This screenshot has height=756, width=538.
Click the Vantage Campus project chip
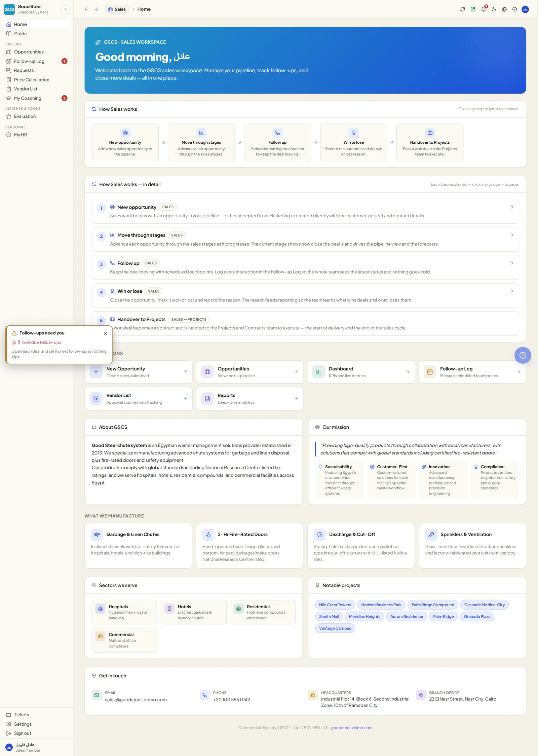tap(335, 628)
